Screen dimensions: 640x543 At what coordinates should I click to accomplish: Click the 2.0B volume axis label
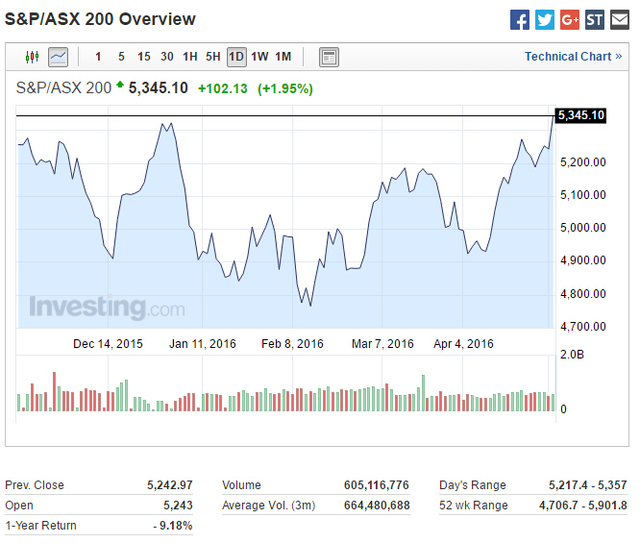click(x=572, y=354)
